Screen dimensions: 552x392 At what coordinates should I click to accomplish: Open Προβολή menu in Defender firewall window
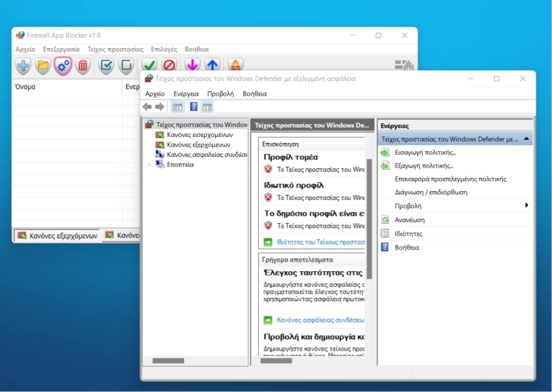[x=220, y=94]
